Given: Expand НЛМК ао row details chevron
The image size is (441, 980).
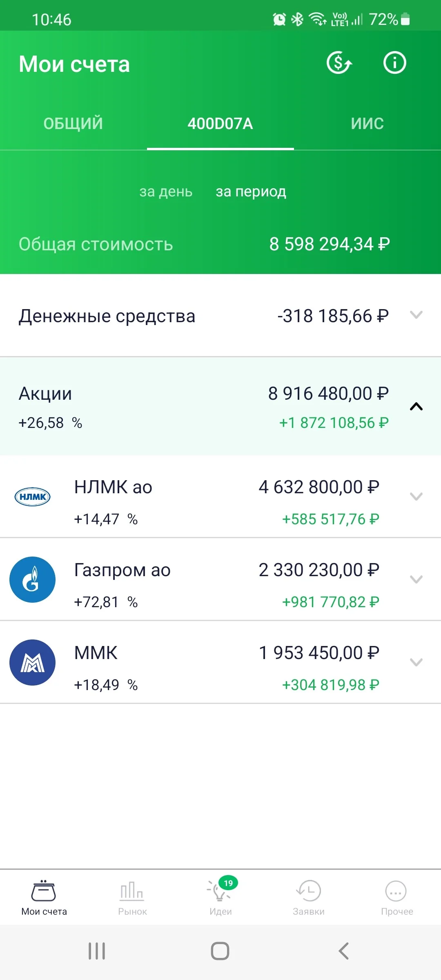Looking at the screenshot, I should tap(416, 497).
